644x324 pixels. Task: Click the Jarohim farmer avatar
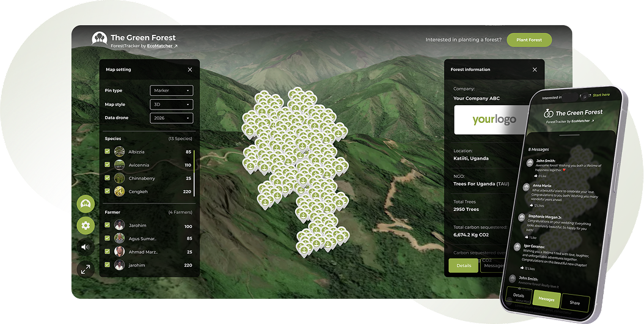coord(120,226)
